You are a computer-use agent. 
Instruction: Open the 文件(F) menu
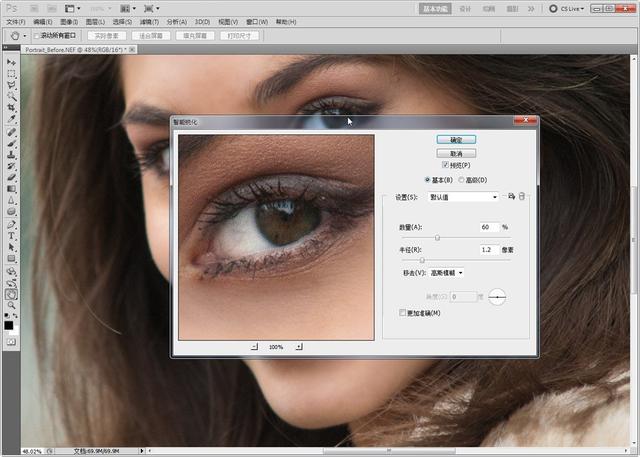(16, 22)
